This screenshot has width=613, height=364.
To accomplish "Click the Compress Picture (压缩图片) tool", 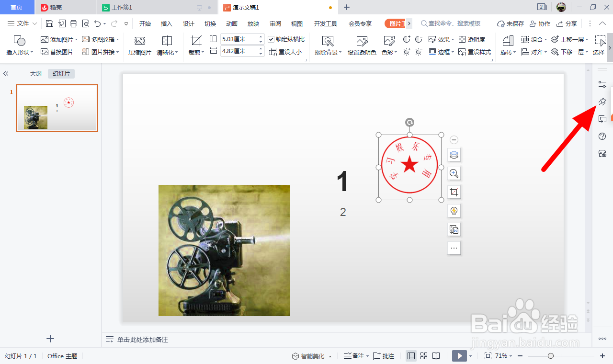I will (x=140, y=46).
